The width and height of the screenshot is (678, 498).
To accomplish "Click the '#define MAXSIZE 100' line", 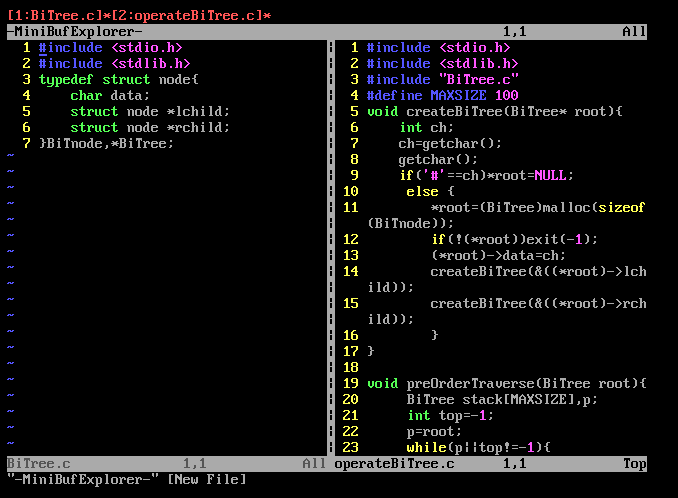I will (x=442, y=96).
